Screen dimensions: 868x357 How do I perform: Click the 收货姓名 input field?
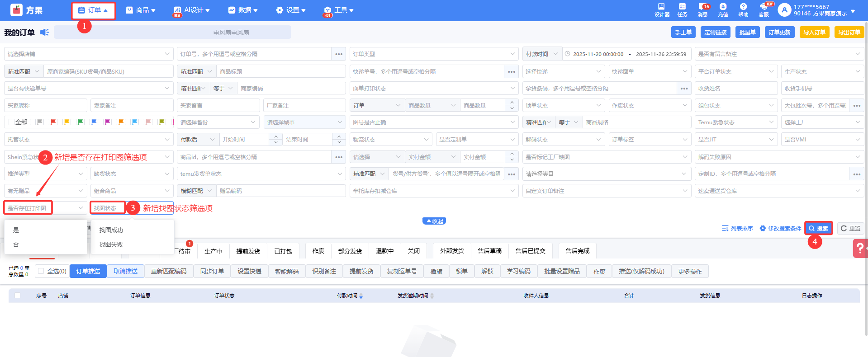pyautogui.click(x=736, y=89)
